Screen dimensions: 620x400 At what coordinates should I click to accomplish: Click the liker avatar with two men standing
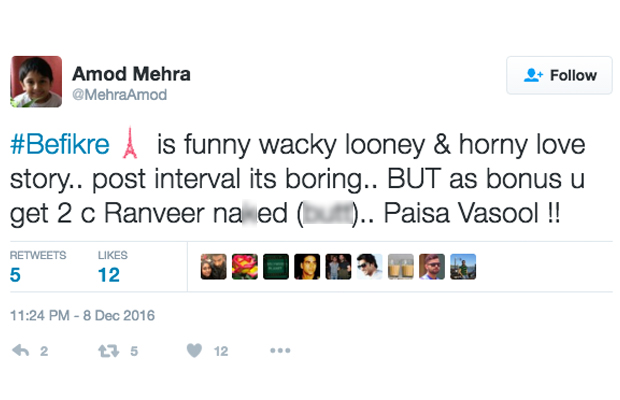click(x=338, y=266)
